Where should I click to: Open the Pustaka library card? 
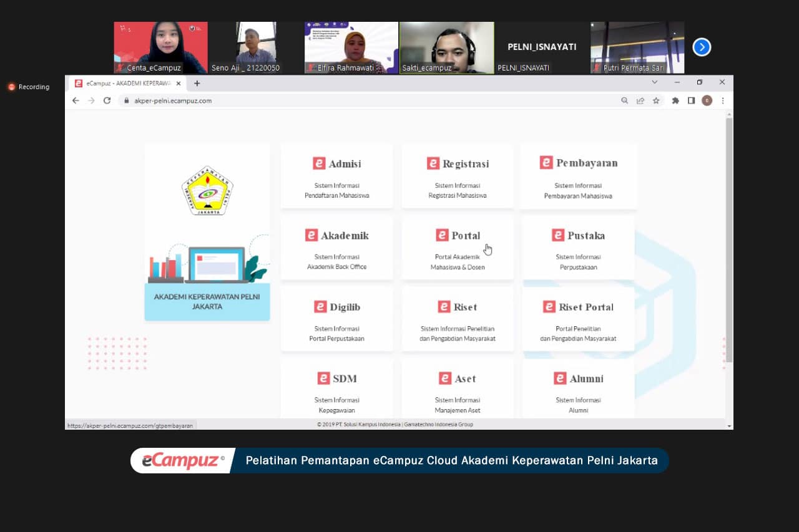(x=579, y=248)
